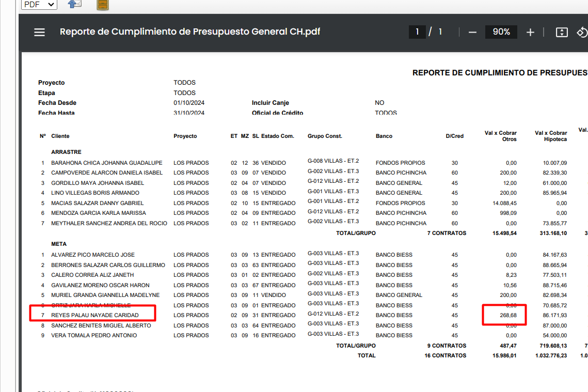This screenshot has height=392, width=588.
Task: Open the PDF viewer sidebar menu
Action: click(x=40, y=32)
